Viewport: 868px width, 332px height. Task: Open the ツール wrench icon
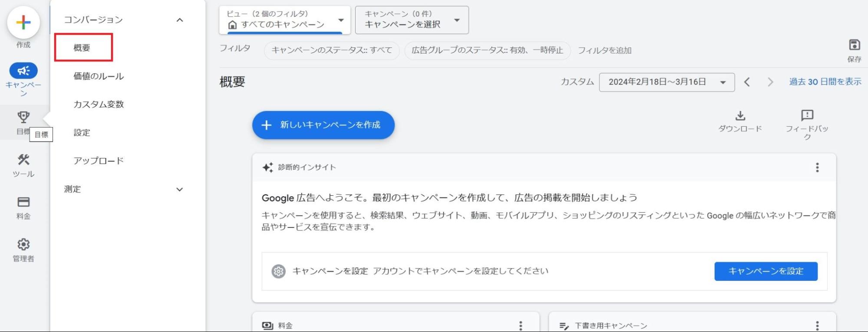click(x=23, y=160)
